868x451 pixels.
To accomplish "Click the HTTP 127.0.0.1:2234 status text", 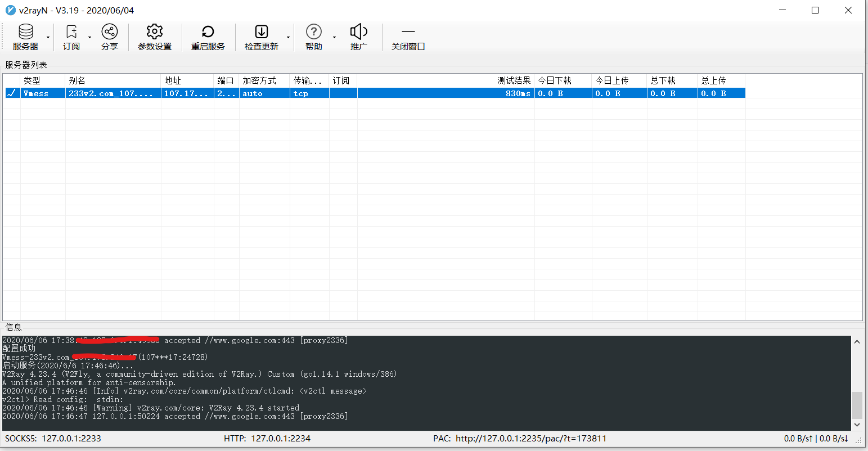I will [x=267, y=438].
